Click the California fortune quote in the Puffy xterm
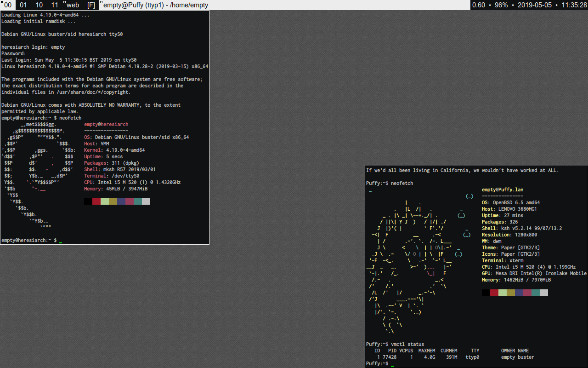 click(463, 170)
